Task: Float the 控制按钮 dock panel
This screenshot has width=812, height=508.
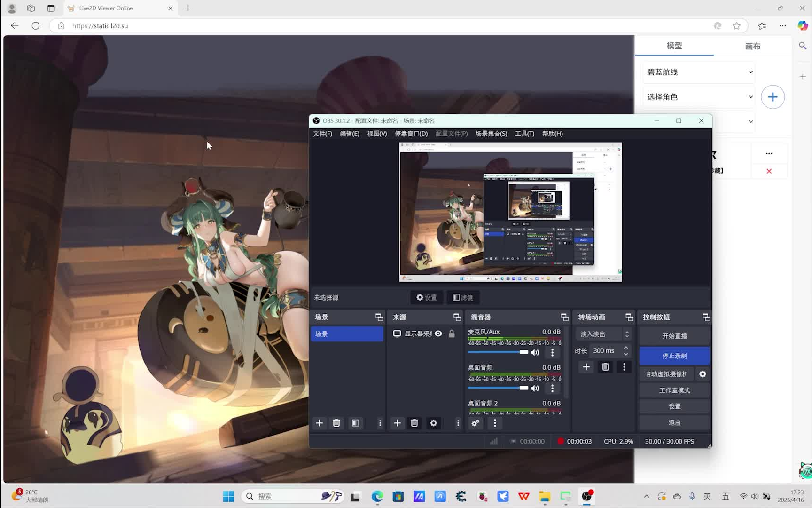Action: (x=706, y=317)
